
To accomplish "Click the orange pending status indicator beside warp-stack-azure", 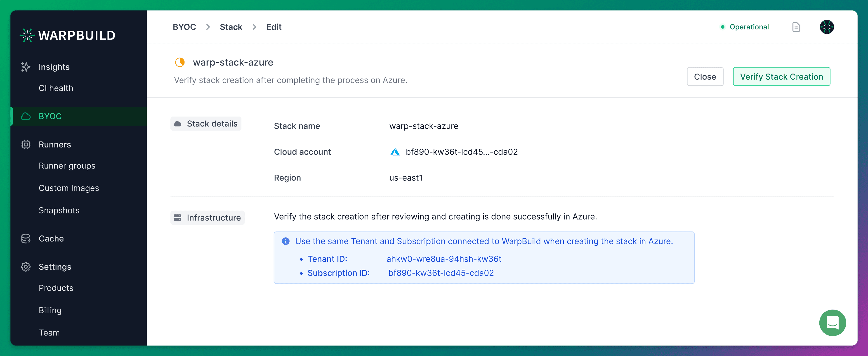I will [x=180, y=62].
